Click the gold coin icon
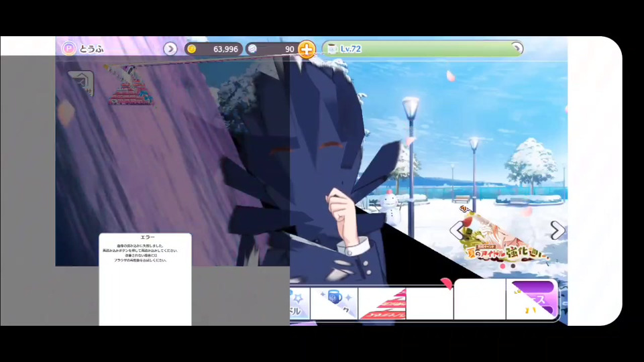 click(x=191, y=49)
